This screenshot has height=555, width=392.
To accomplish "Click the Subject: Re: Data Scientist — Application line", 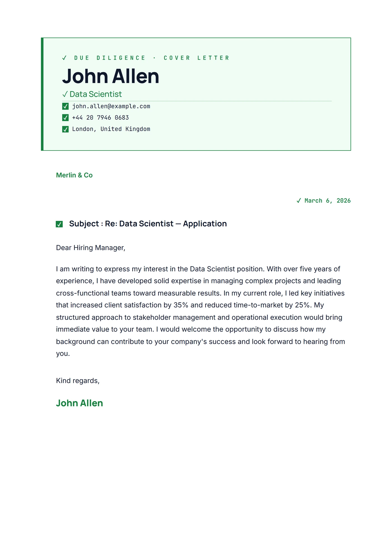I will click(x=148, y=224).
